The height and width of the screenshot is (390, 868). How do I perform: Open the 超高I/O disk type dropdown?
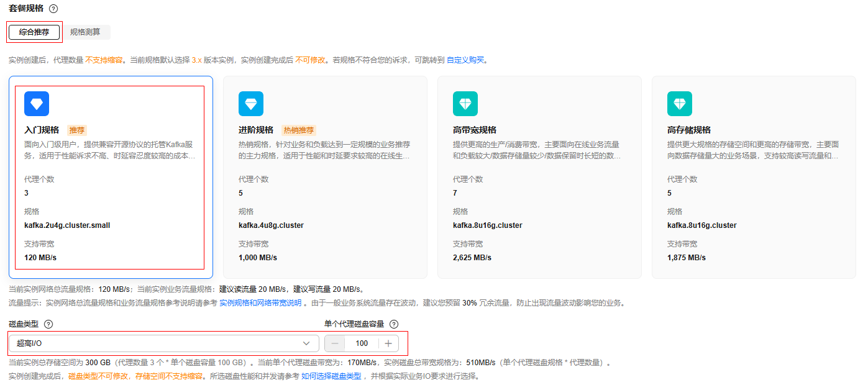[164, 343]
